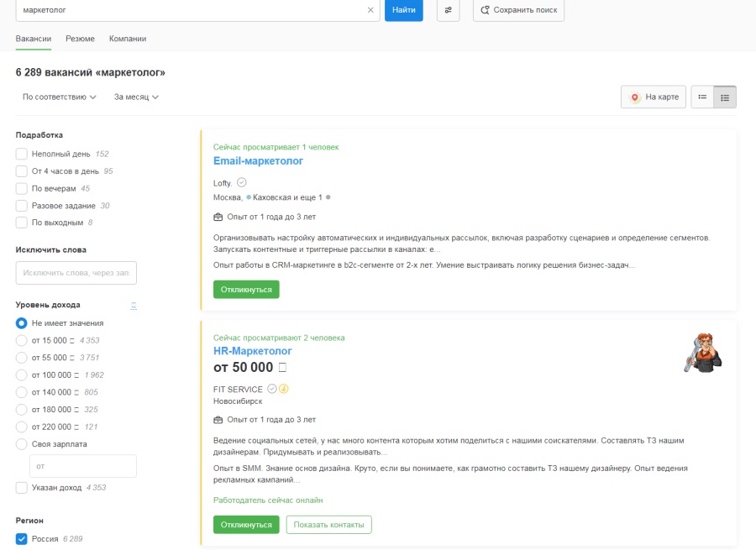This screenshot has height=550, width=756.
Task: Enable the Неполный день checkbox
Action: (22, 154)
